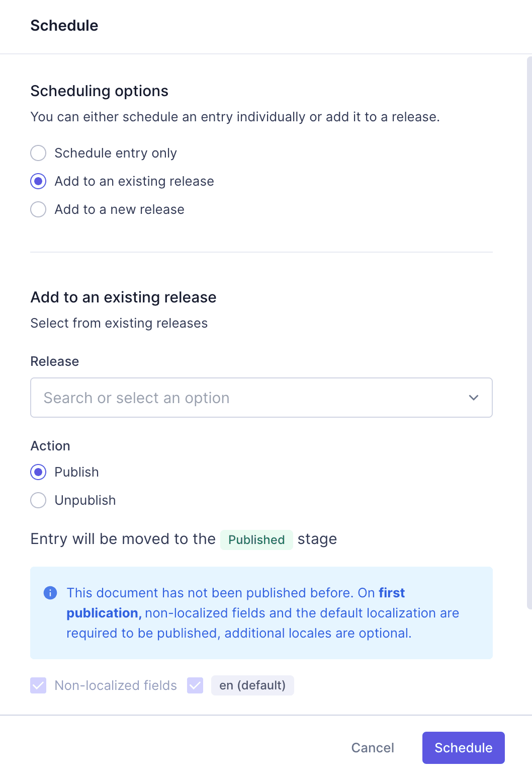Toggle the Non-localized fields checkbox
Screen dimensions: 532x777
click(38, 685)
